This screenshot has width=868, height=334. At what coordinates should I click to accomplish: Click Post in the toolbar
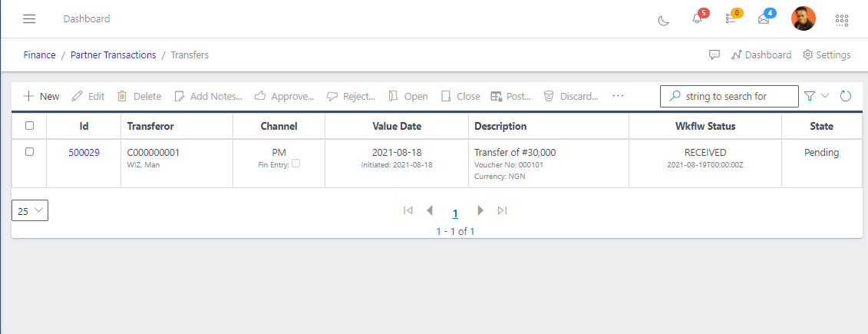511,97
